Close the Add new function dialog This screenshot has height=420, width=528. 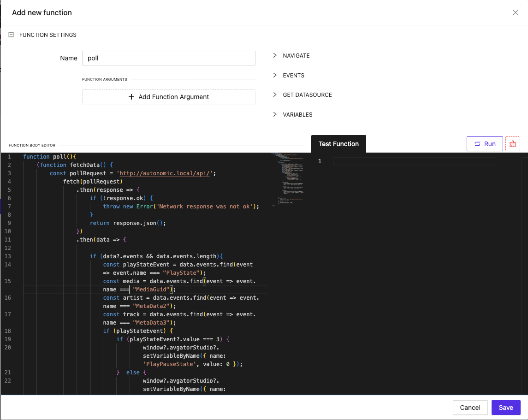coord(515,12)
